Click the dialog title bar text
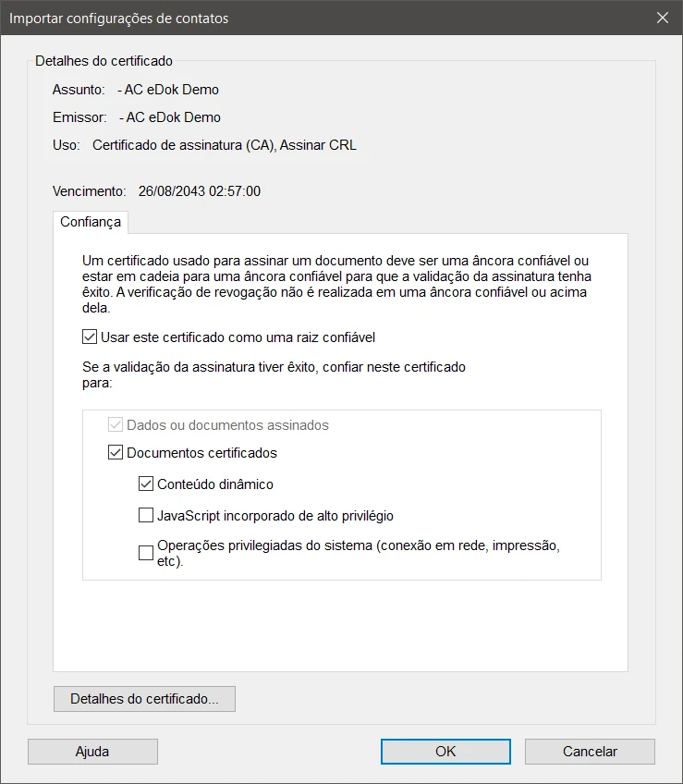This screenshot has width=683, height=784. coord(118,18)
